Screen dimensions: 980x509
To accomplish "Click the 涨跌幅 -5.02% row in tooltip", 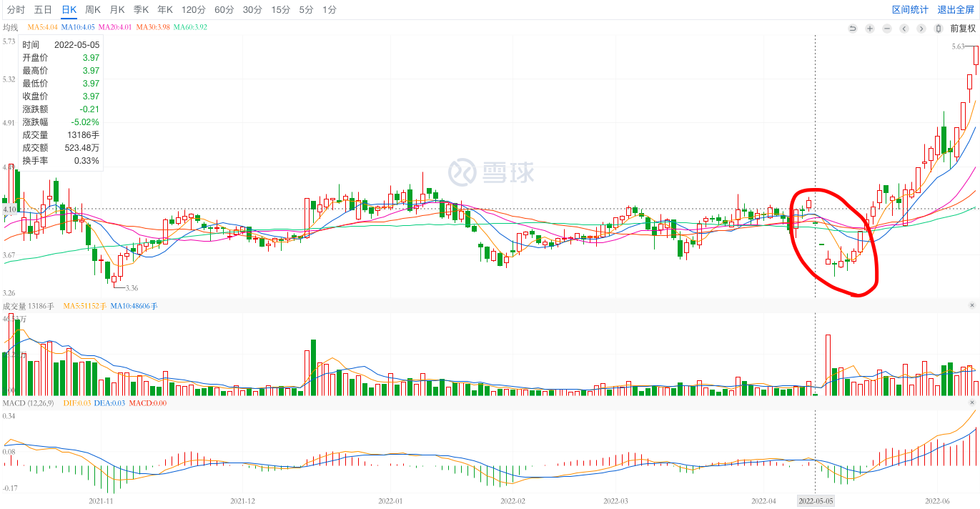I will pos(61,122).
